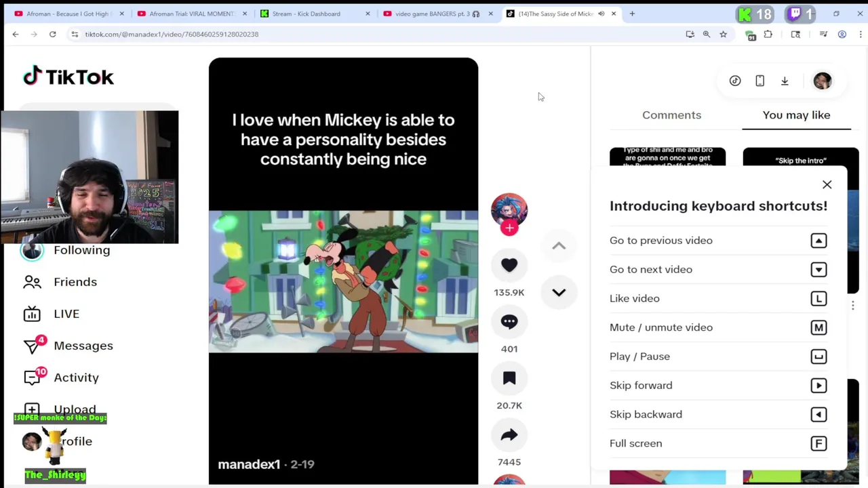Reload the current page
This screenshot has height=488, width=868.
coord(52,34)
